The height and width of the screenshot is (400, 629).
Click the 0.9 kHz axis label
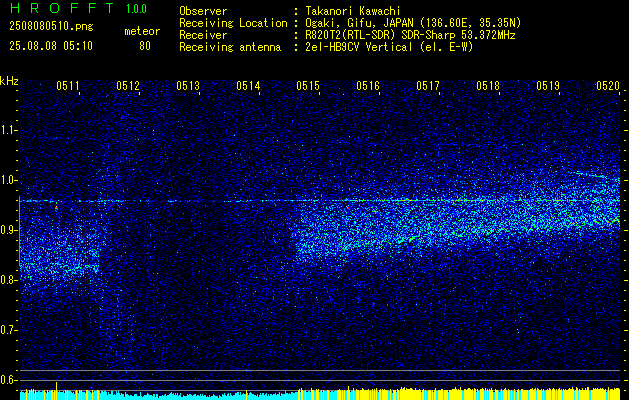click(x=8, y=230)
